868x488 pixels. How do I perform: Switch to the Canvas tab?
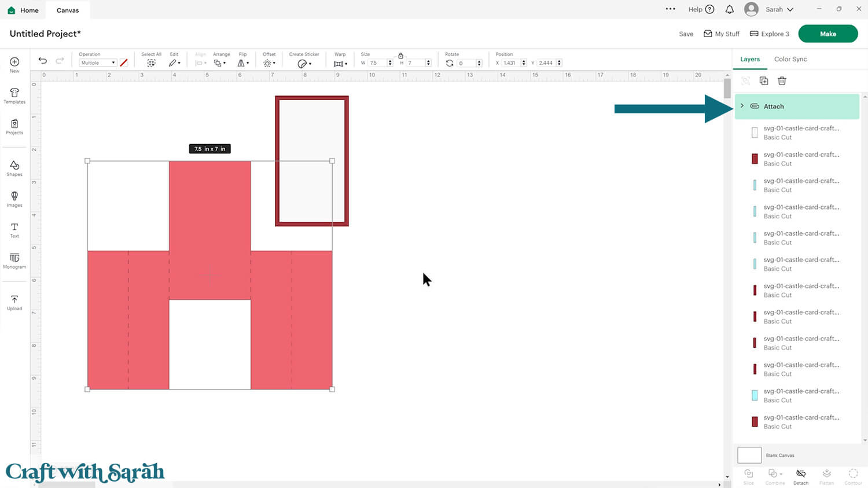coord(68,10)
